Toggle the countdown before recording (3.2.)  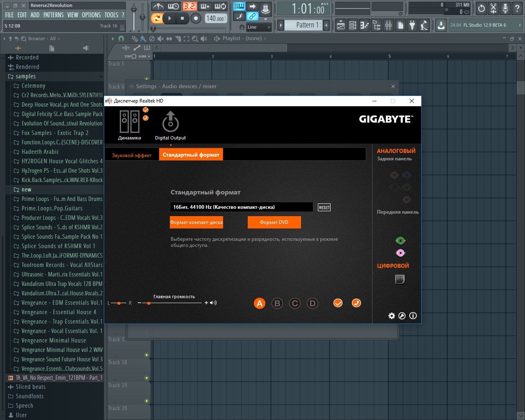point(189,6)
